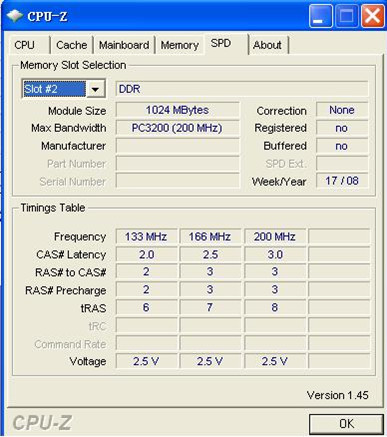
Task: Maximize the CPU-Z window
Action: point(346,16)
